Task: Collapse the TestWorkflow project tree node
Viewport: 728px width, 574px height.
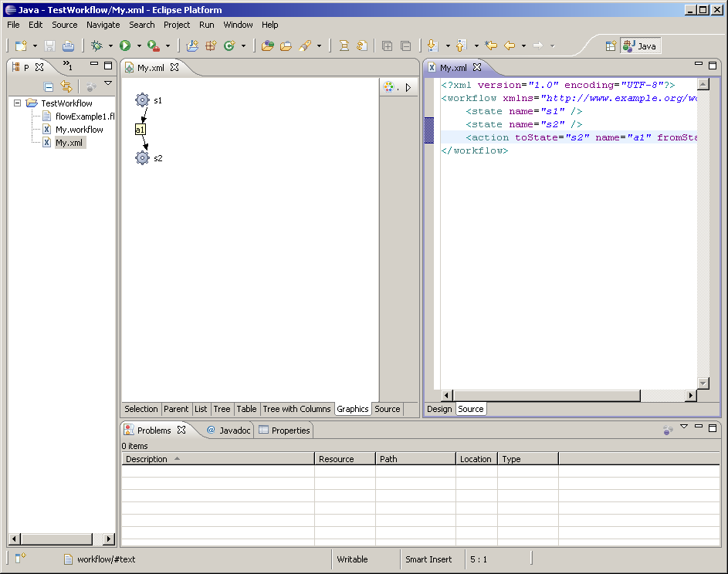Action: click(x=18, y=103)
